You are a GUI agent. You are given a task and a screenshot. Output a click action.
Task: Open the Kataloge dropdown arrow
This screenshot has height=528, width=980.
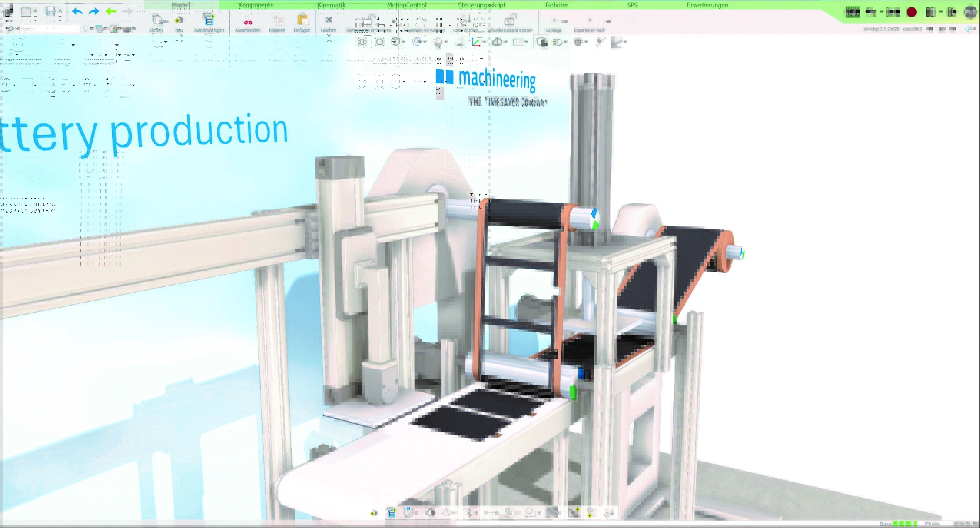tap(564, 21)
